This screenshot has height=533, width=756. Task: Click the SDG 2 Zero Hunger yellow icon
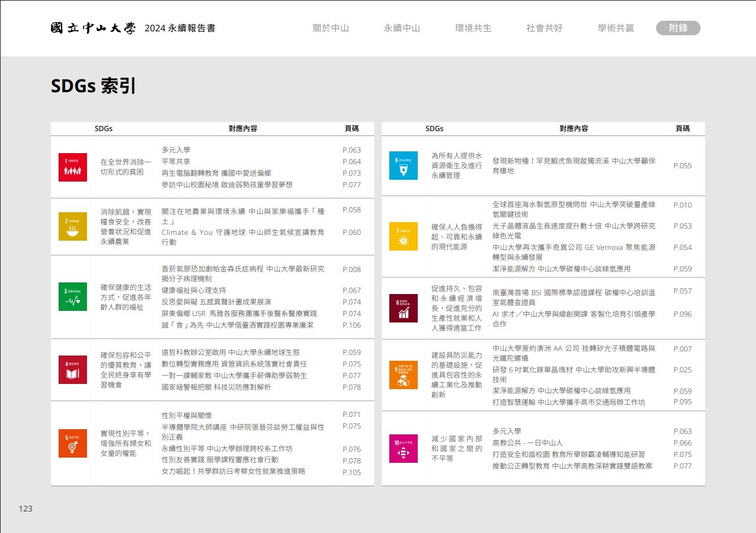pos(73,226)
